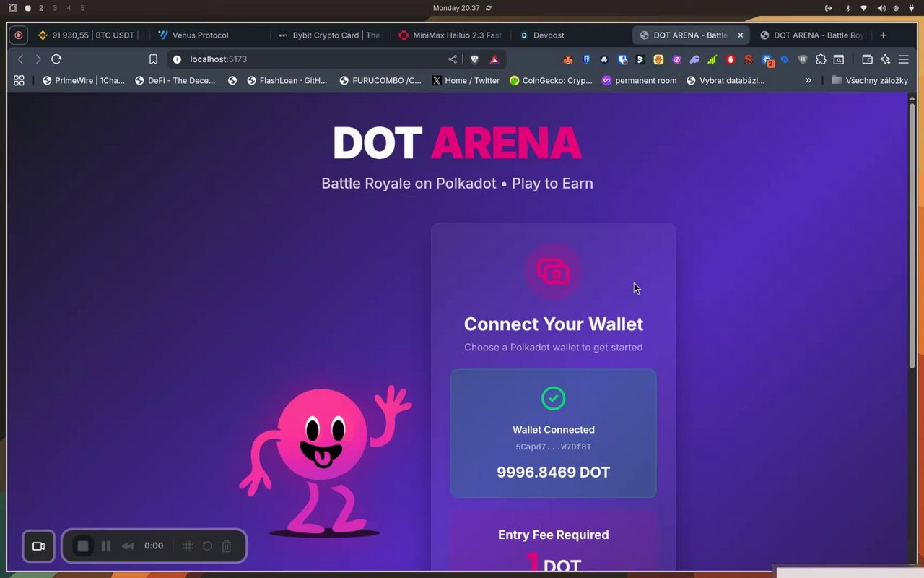Share this page link
Screen dimensions: 924x578
453,59
